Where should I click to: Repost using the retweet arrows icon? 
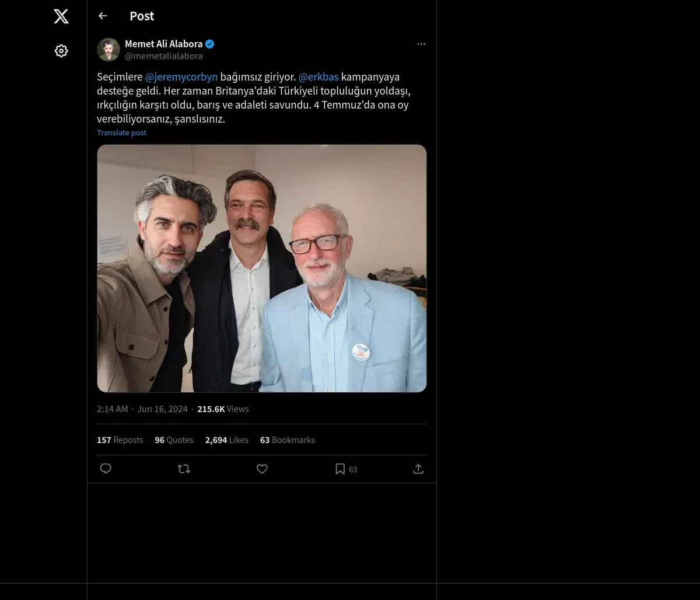click(184, 469)
